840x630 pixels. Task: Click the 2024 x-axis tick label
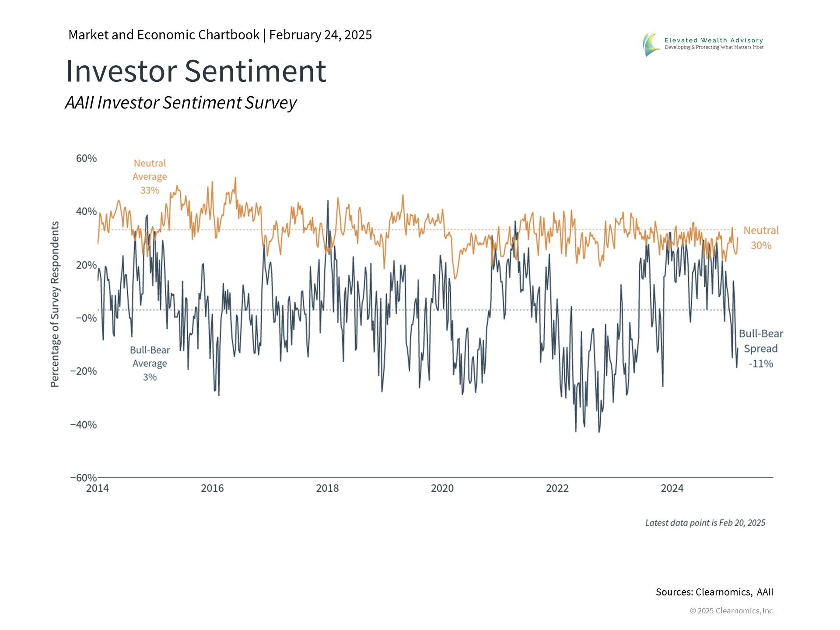tap(672, 488)
